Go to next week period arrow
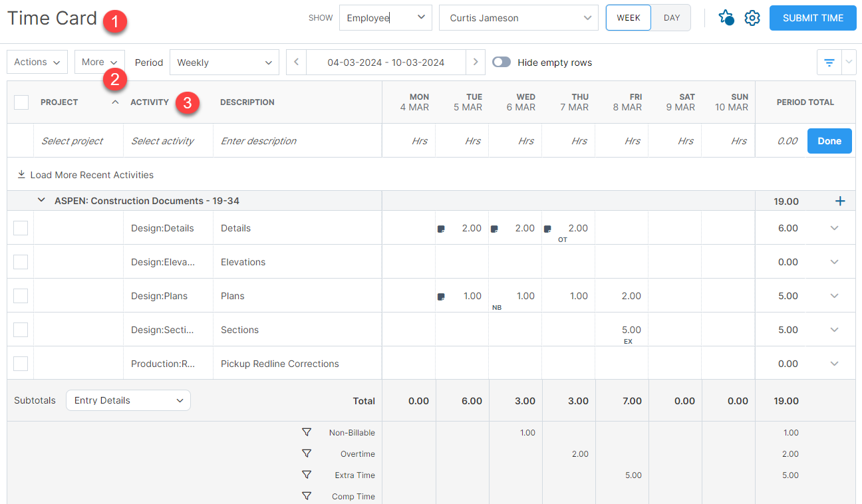The height and width of the screenshot is (504, 862). (x=475, y=63)
